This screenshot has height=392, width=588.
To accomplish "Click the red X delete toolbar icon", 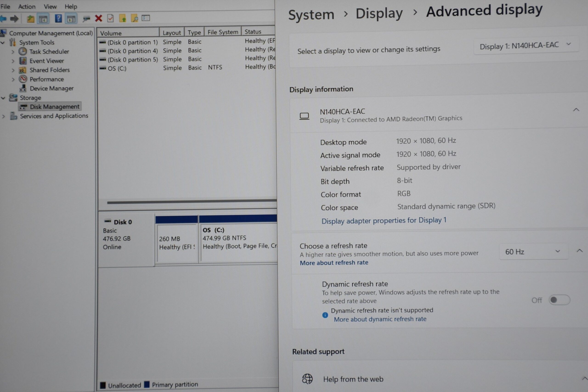I will [99, 18].
